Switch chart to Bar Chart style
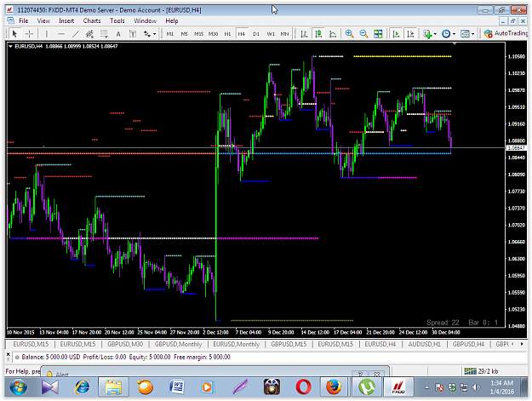532x401 pixels. [x=304, y=33]
